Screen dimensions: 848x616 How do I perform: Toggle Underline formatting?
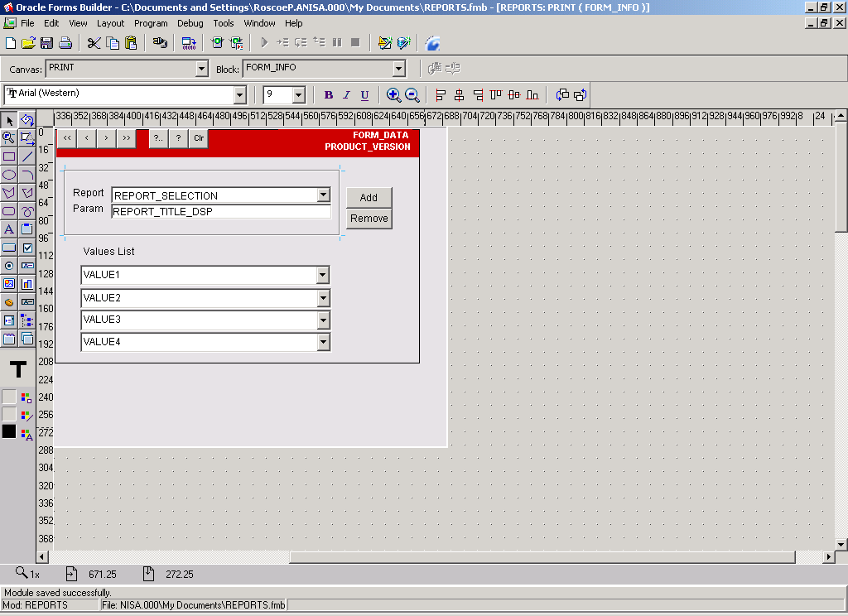pyautogui.click(x=365, y=95)
